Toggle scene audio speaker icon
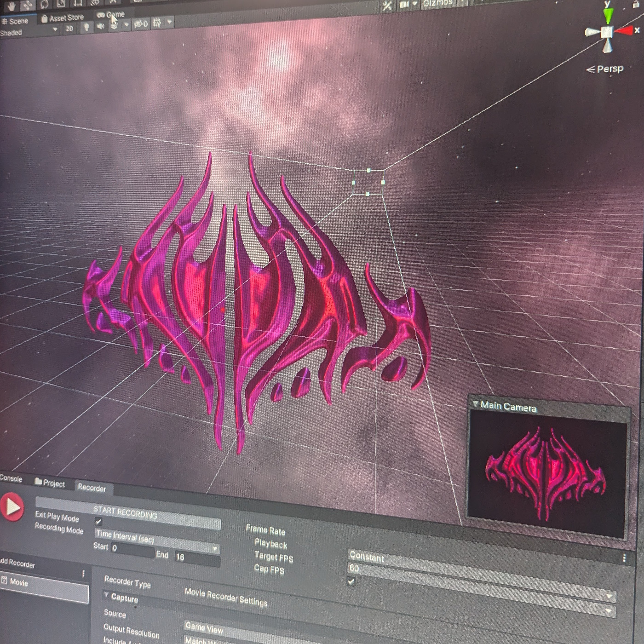 (x=101, y=27)
